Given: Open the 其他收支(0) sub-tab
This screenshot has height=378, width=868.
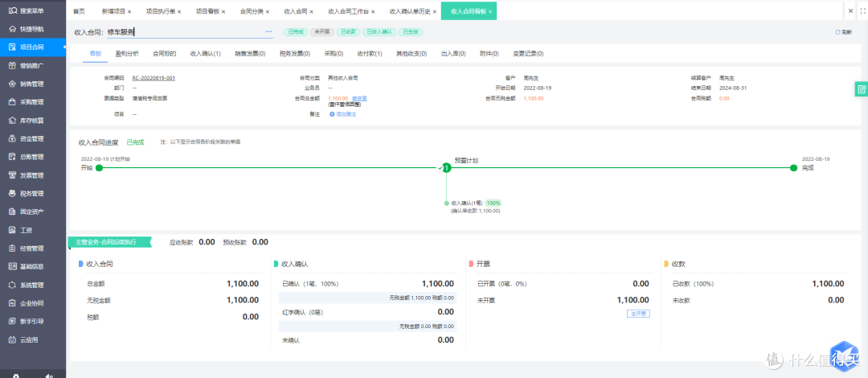Looking at the screenshot, I should (x=411, y=54).
